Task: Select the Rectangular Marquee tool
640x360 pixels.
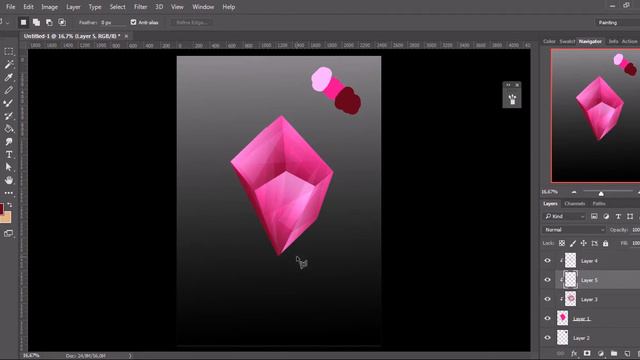Action: (x=9, y=52)
